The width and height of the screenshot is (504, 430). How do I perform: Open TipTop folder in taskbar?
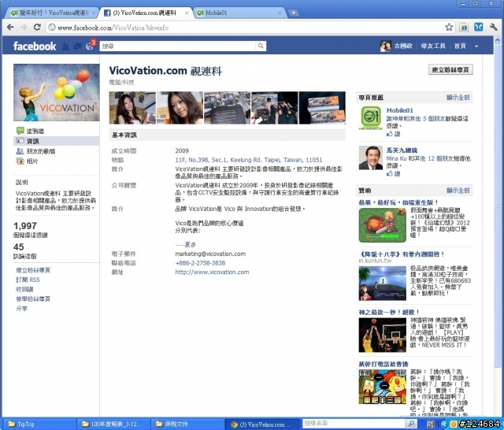coord(39,424)
